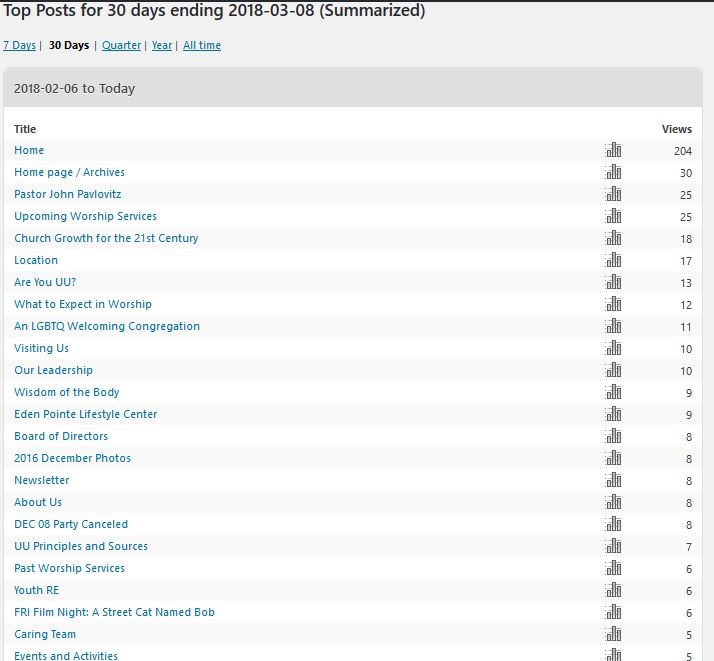Open stats chart icon for Caring Team

click(x=613, y=634)
